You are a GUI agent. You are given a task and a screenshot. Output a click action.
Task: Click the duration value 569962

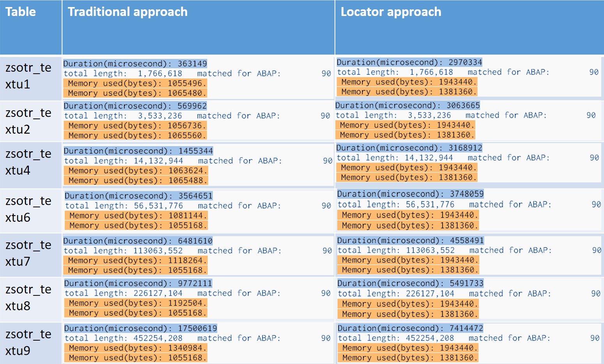pos(192,106)
